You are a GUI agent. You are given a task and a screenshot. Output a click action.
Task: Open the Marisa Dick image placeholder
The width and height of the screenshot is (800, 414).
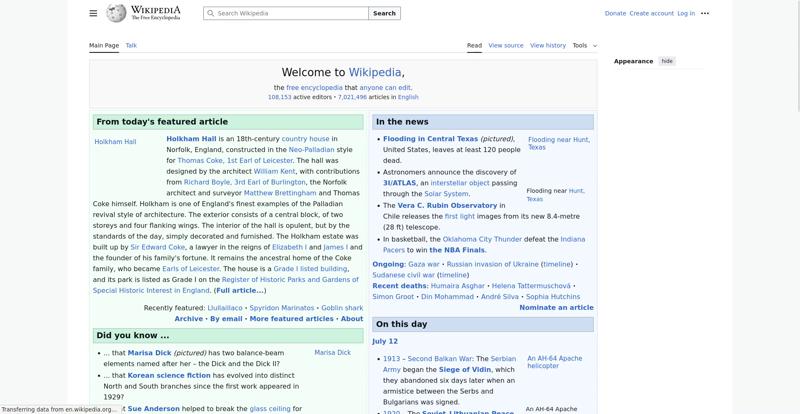pos(333,353)
